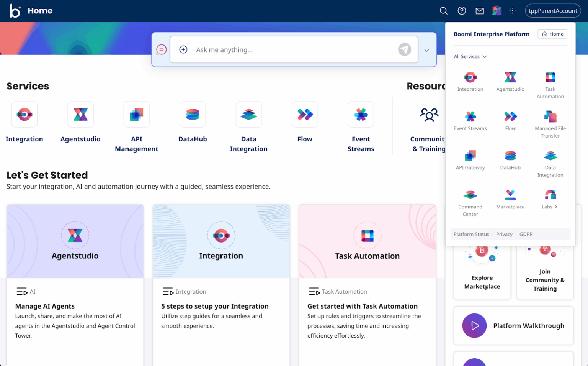Send the prompt with the paper plane icon
The image size is (588, 366).
point(405,49)
